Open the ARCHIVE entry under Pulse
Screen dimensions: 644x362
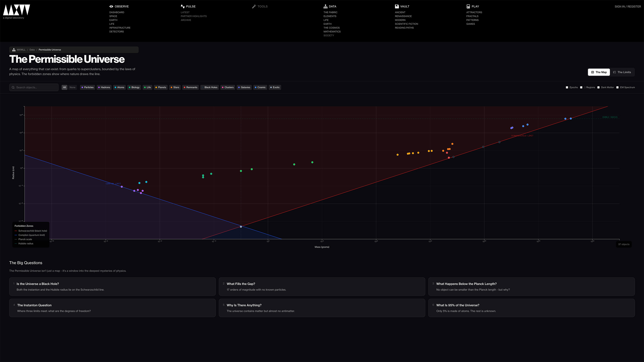[x=186, y=20]
